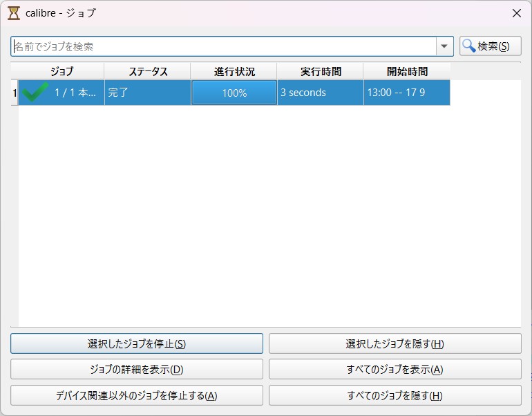The width and height of the screenshot is (532, 416).
Task: Sort by the ステータス column header
Action: pos(148,71)
